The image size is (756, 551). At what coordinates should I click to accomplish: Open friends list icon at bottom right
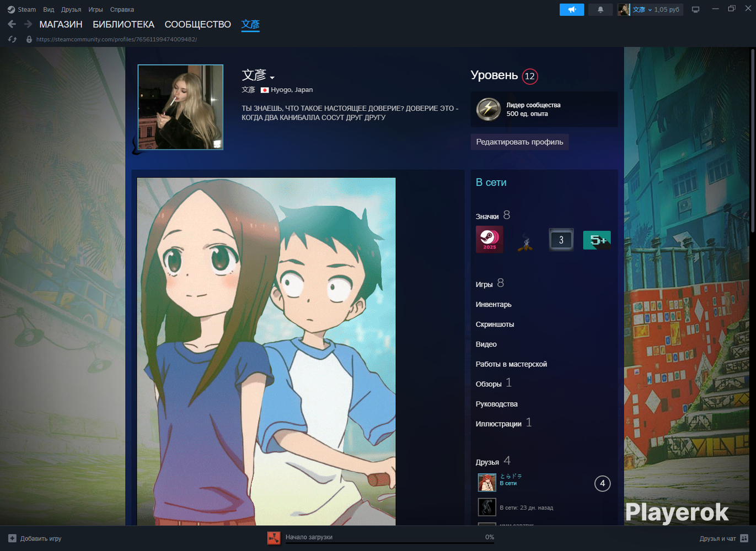pos(744,538)
